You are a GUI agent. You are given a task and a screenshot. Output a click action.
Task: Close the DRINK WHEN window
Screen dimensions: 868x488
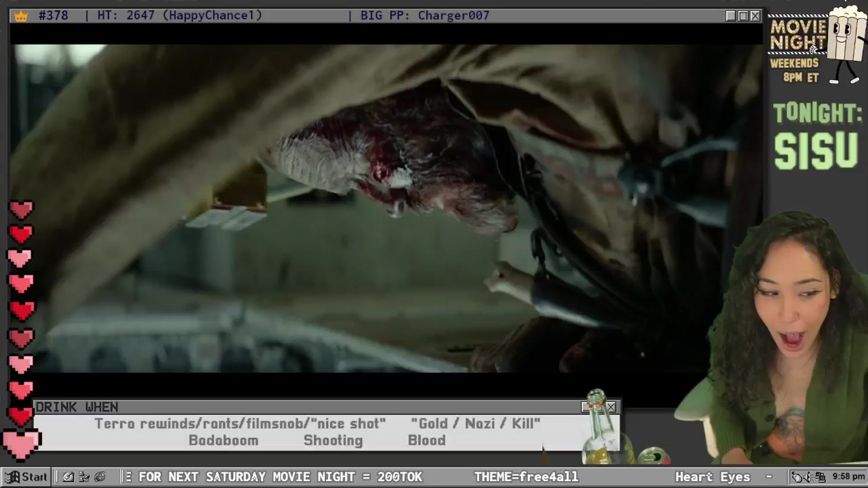611,407
